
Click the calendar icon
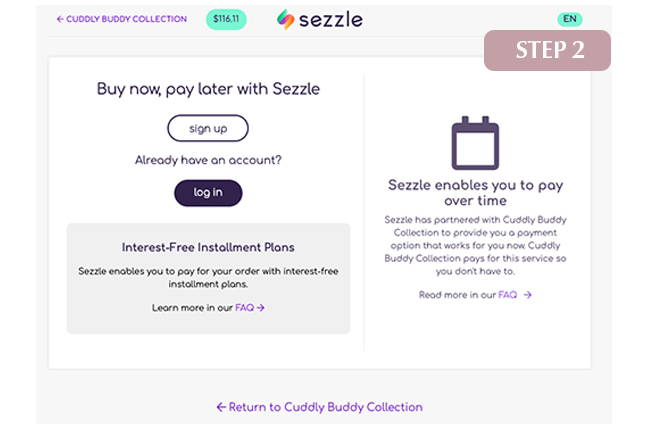[475, 143]
